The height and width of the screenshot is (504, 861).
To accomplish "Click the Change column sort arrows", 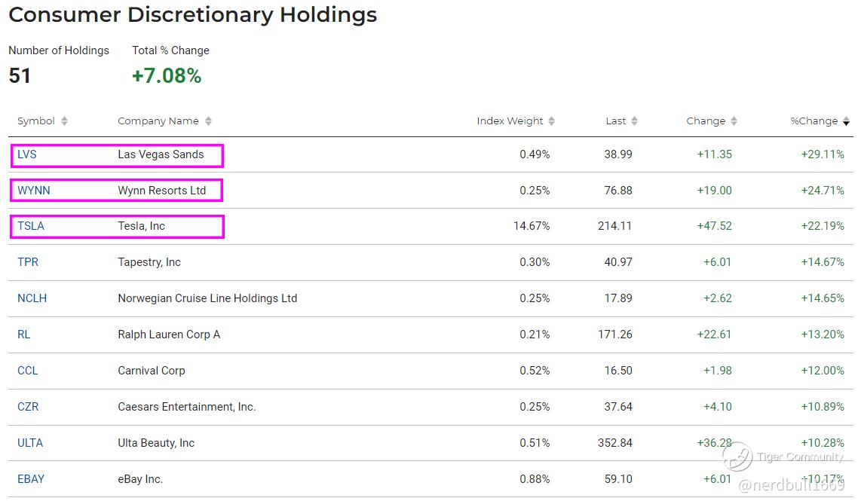I will [734, 121].
